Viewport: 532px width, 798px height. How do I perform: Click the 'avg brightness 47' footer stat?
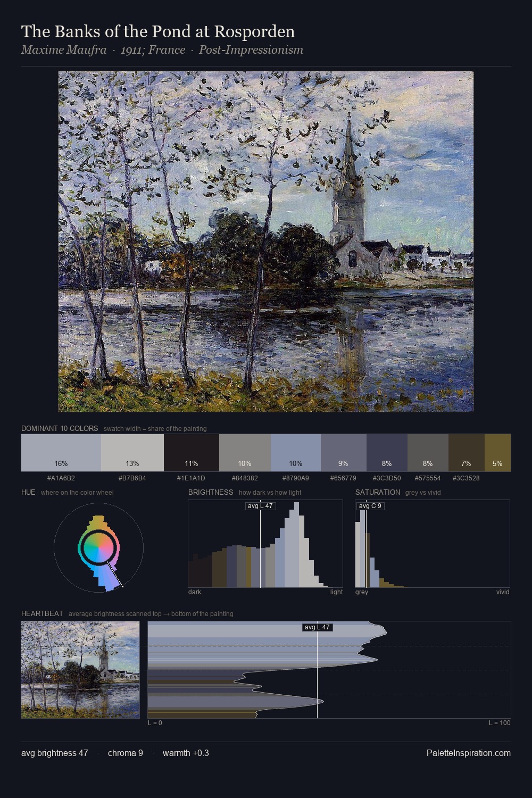[55, 753]
